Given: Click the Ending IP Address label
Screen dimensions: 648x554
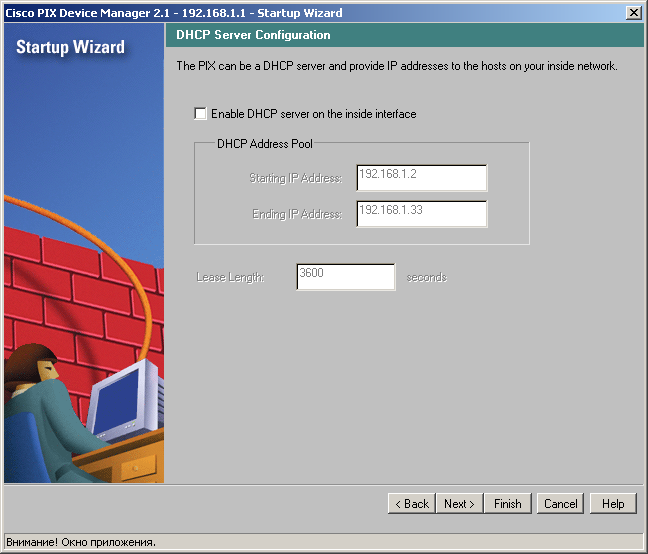Looking at the screenshot, I should [297, 214].
